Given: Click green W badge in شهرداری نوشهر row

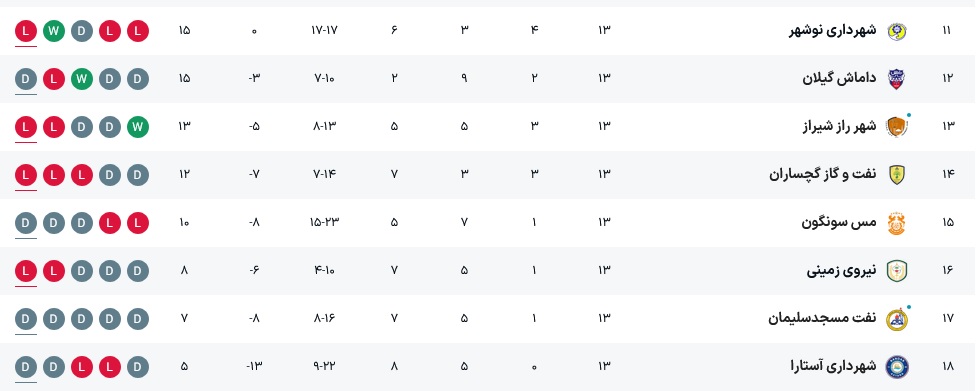Looking at the screenshot, I should coord(54,31).
